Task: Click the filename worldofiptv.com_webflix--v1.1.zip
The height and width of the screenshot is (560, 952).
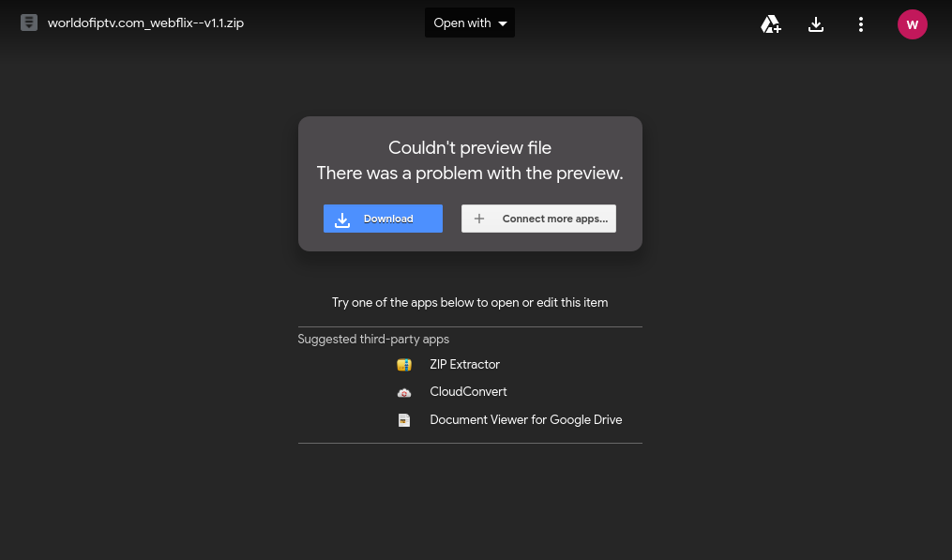Action: pos(145,23)
